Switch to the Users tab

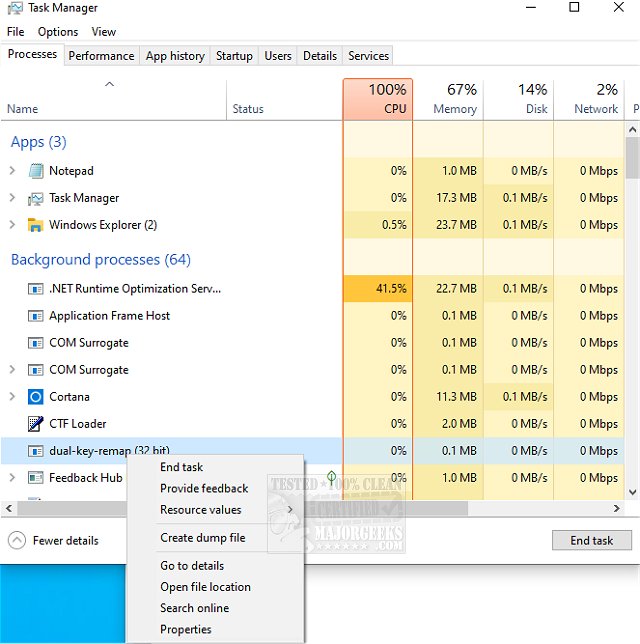[x=278, y=56]
